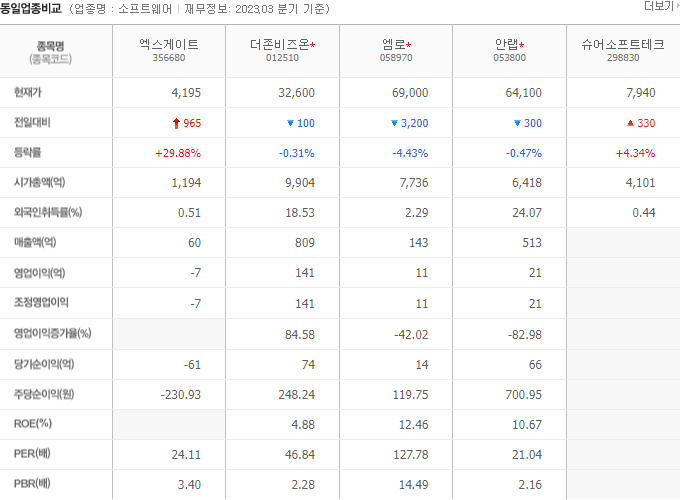Viewport: 680px width, 500px height.
Task: Click the 영업이익증가율(%) row label
Action: tap(52, 333)
